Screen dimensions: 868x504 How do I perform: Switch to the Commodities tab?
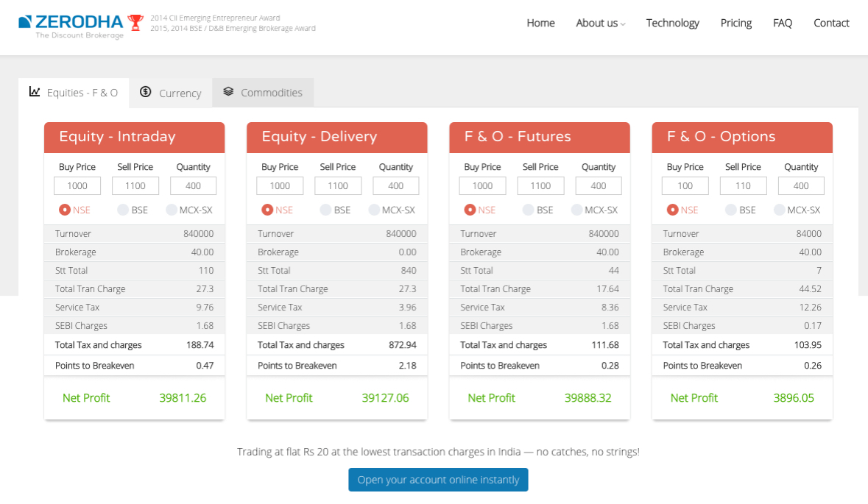pos(263,93)
